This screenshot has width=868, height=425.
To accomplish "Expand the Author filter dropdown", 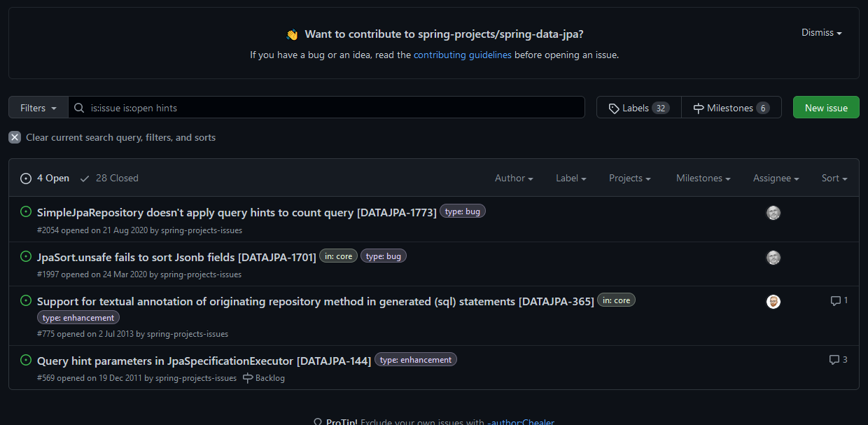I will [x=514, y=179].
